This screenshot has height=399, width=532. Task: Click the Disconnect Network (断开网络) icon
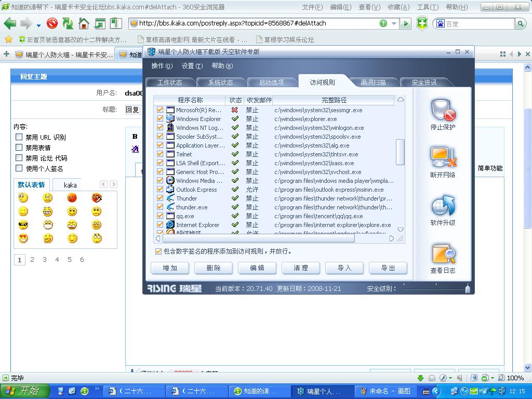[443, 157]
